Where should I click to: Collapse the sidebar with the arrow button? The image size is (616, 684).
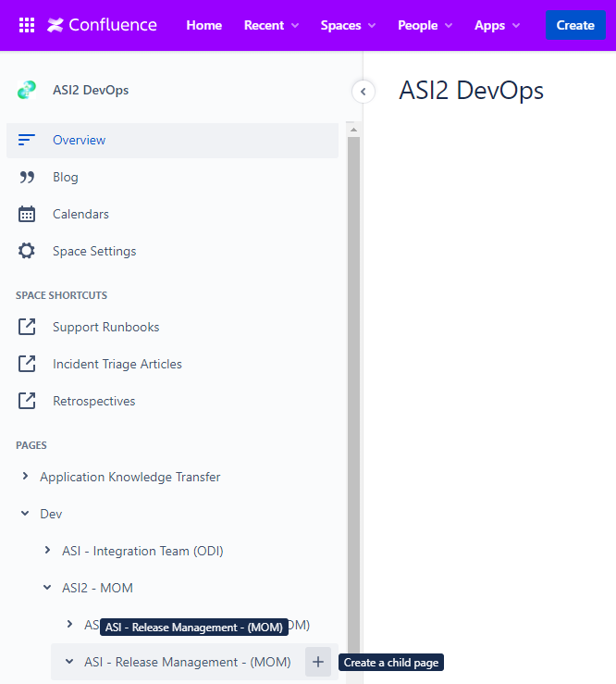pyautogui.click(x=363, y=92)
